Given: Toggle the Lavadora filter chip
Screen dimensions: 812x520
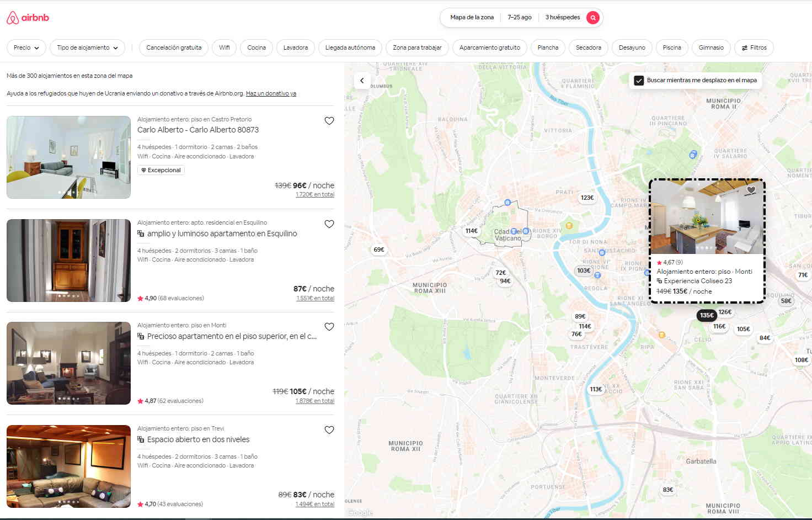Looking at the screenshot, I should 296,47.
